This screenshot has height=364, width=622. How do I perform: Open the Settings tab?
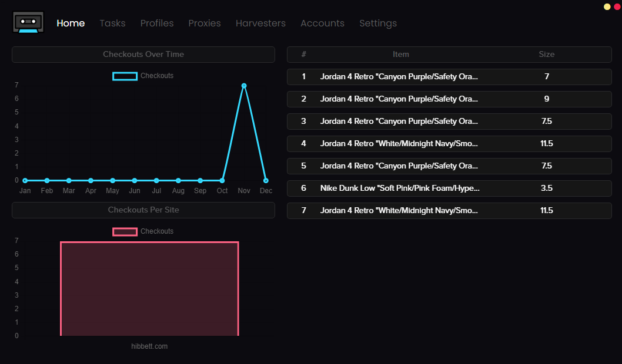click(x=378, y=23)
